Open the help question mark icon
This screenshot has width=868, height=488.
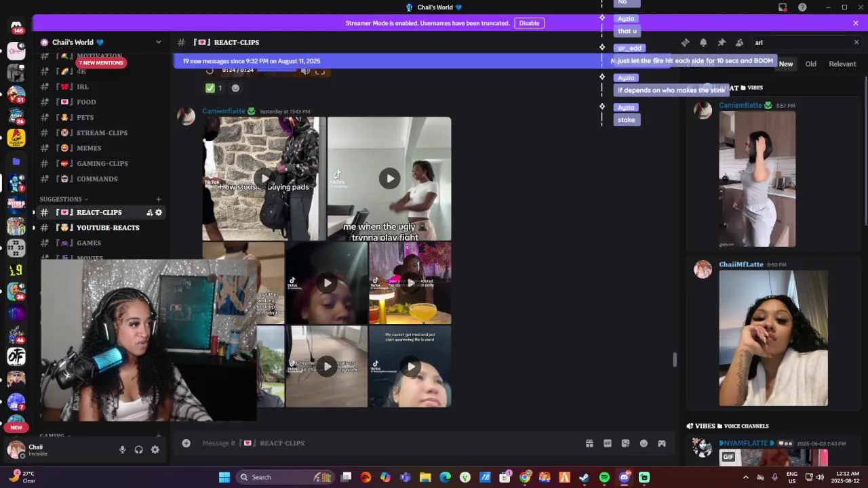coord(802,7)
